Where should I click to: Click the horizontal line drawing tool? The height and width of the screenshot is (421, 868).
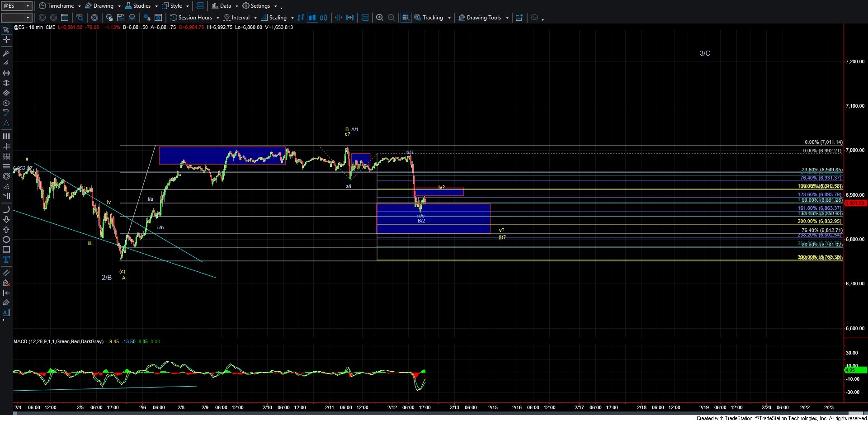[x=6, y=73]
